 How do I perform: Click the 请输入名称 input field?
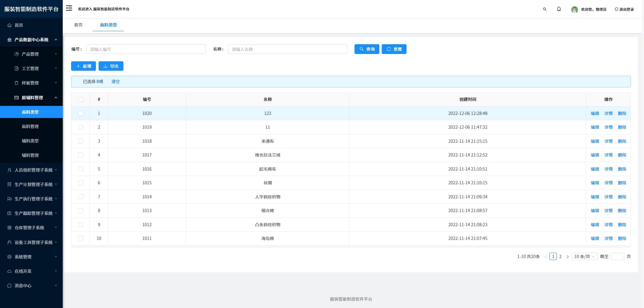pos(287,49)
